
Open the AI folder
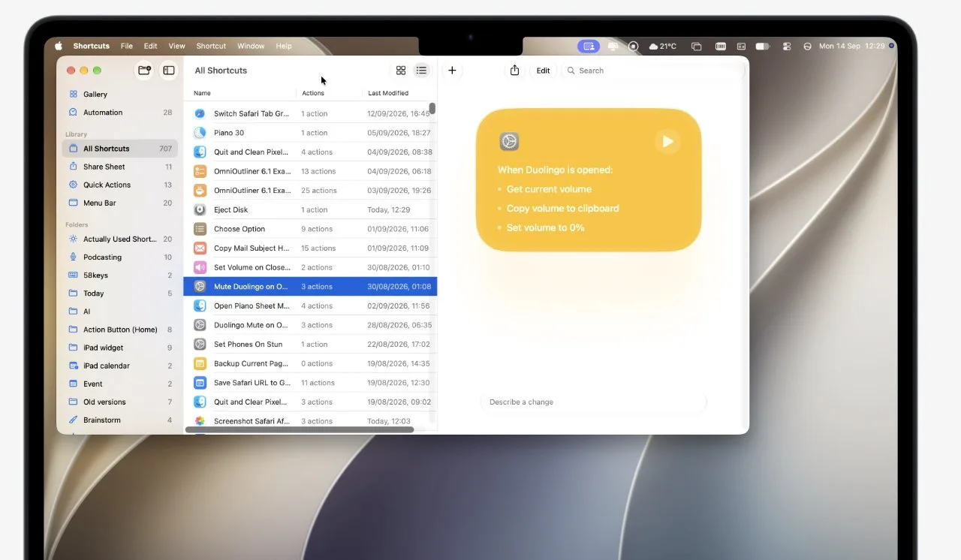pos(120,312)
